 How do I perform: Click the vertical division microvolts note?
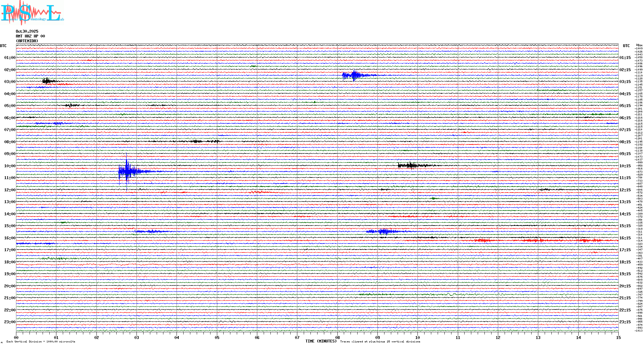pos(41,342)
